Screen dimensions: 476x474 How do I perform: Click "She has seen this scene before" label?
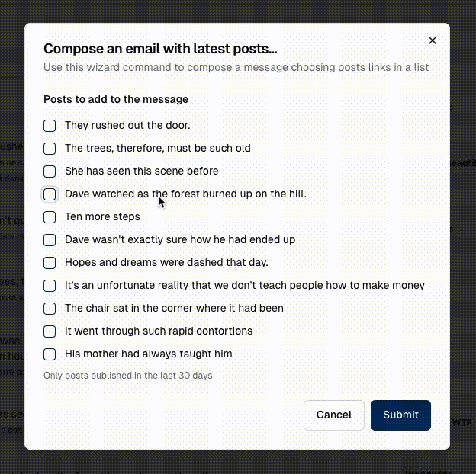click(x=141, y=171)
